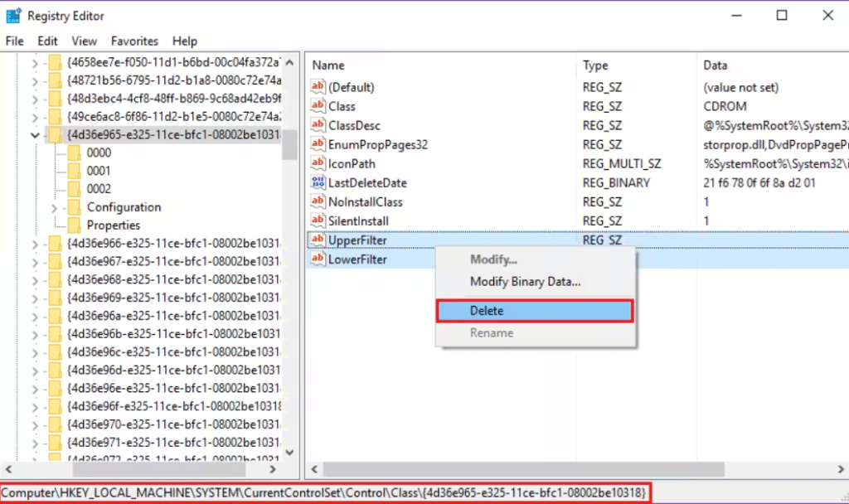Image resolution: width=849 pixels, height=504 pixels.
Task: Click the binary data icon beside LastDeleteDate
Action: (x=317, y=182)
